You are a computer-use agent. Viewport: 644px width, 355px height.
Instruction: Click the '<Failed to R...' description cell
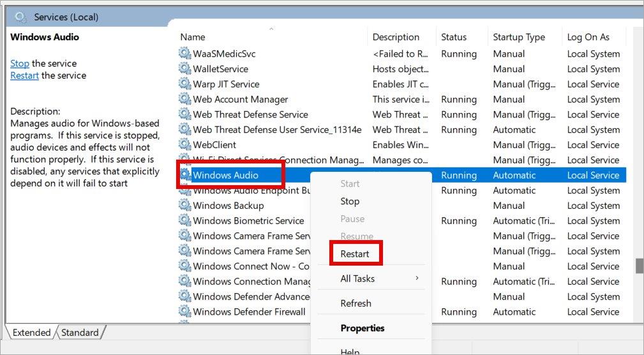pyautogui.click(x=400, y=54)
